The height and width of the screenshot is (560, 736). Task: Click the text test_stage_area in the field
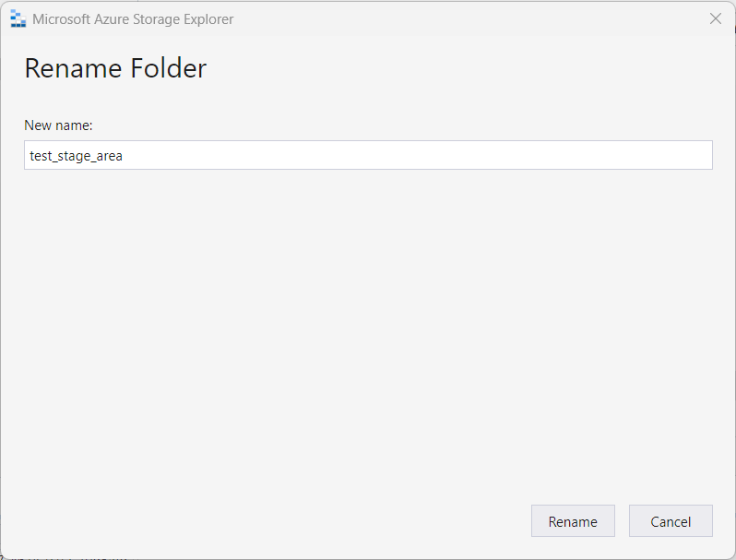77,156
